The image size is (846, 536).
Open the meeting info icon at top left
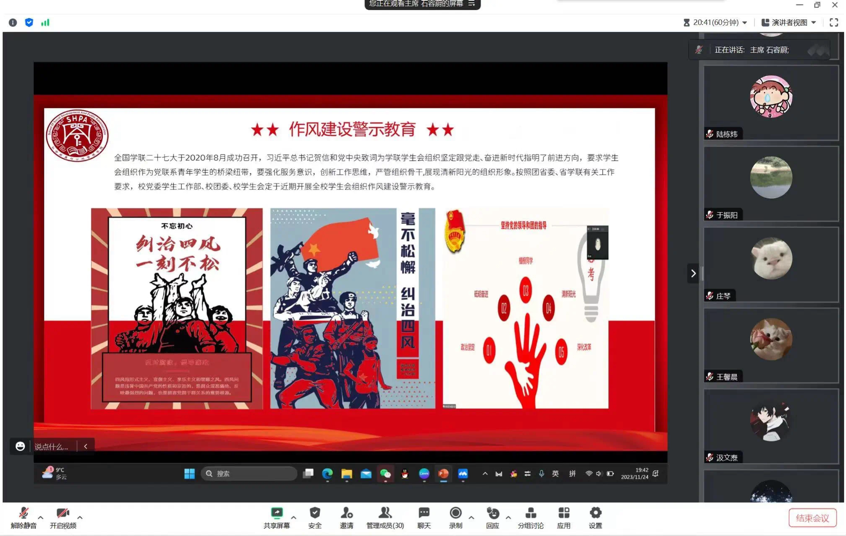tap(13, 22)
